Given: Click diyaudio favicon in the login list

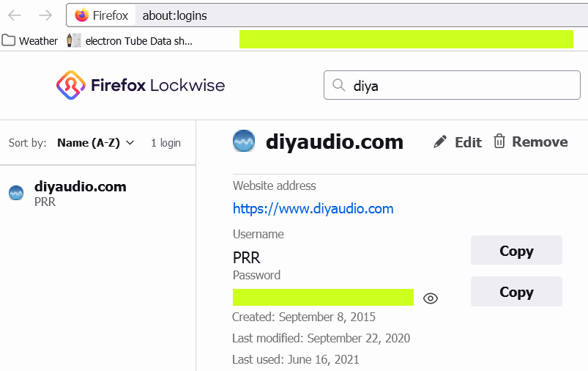Looking at the screenshot, I should coord(16,193).
